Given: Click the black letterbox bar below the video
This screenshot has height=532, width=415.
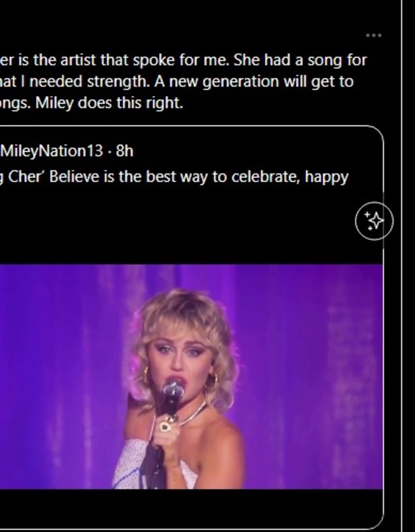Looking at the screenshot, I should click(x=191, y=506).
